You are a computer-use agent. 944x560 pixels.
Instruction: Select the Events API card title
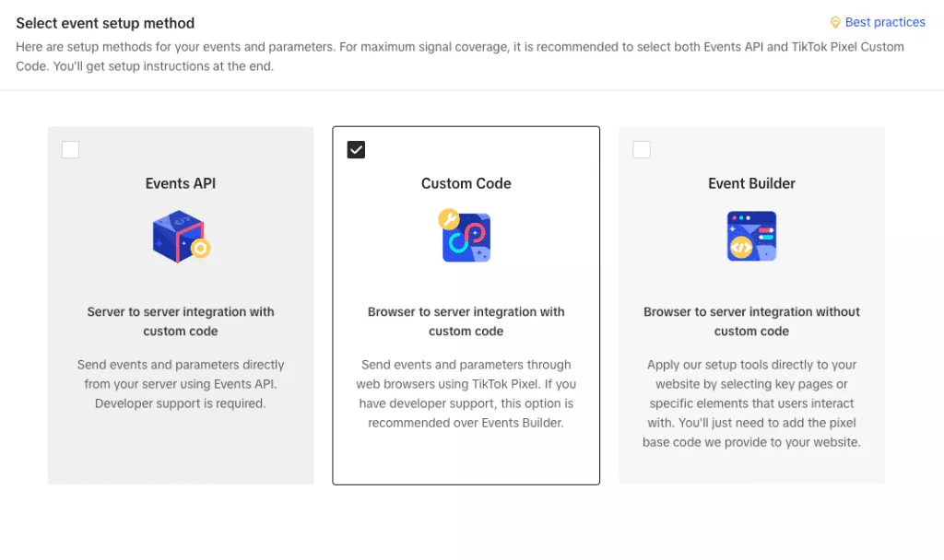coord(181,183)
